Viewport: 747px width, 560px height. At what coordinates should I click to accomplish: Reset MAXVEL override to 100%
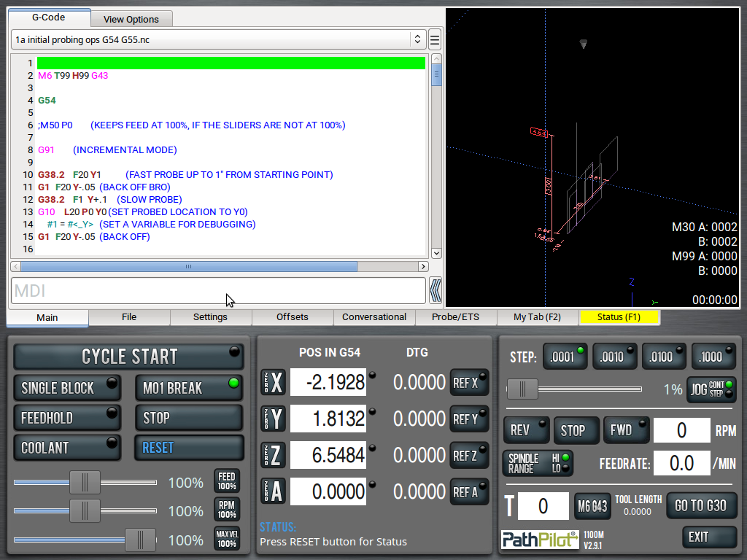(227, 539)
